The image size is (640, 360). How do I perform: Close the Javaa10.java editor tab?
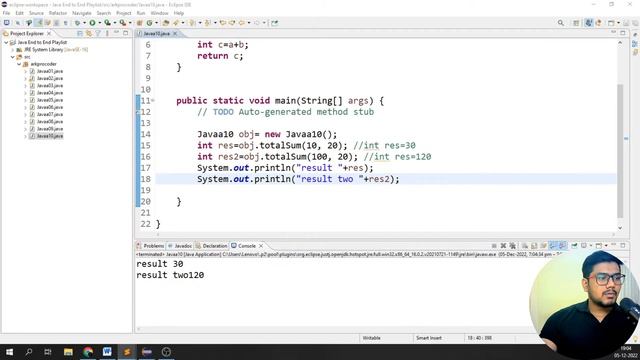[x=175, y=33]
